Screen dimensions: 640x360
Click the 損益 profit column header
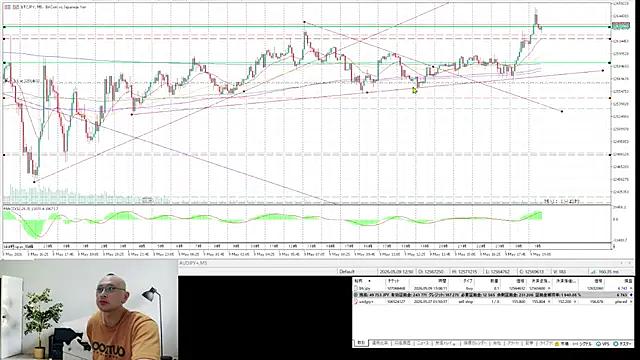628,281
